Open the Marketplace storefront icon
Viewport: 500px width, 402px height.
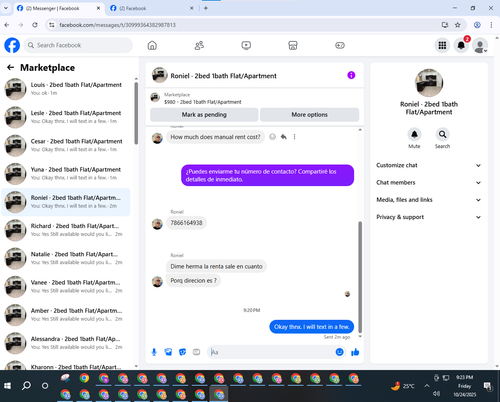tap(293, 45)
